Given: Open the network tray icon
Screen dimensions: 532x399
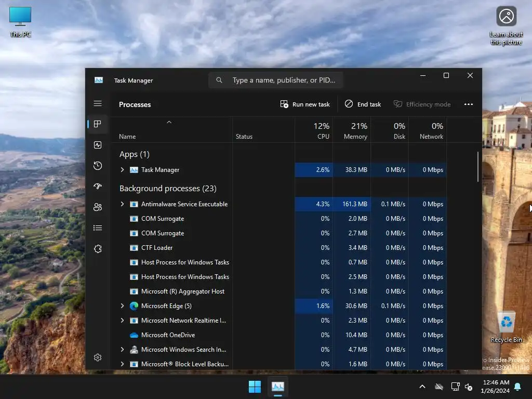Looking at the screenshot, I should coord(455,387).
